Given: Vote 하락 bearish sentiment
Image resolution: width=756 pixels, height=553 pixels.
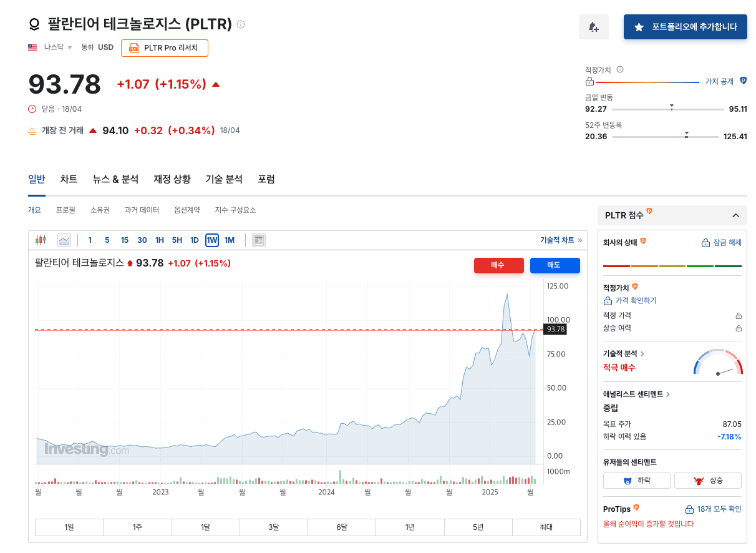Looking at the screenshot, I should [x=637, y=481].
